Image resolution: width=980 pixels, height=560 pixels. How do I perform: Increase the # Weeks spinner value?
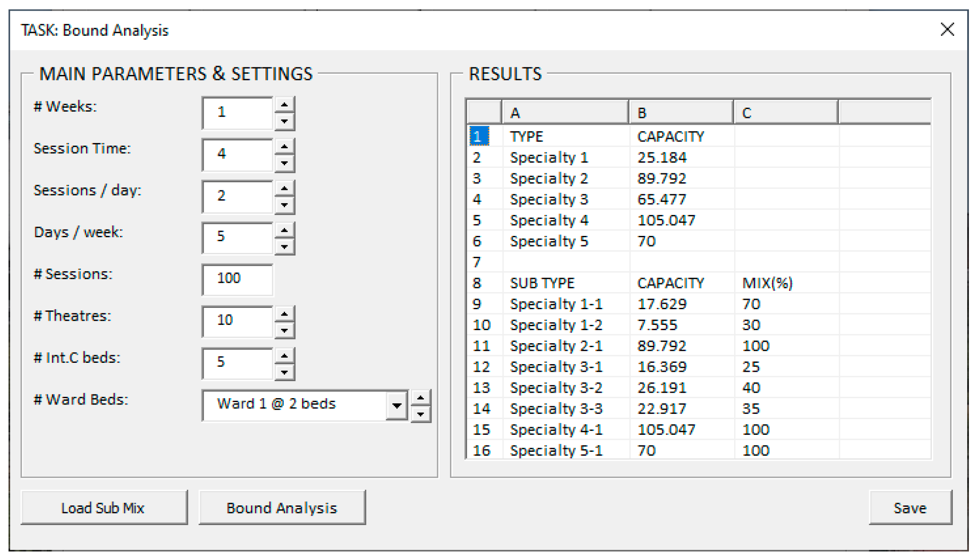[284, 105]
